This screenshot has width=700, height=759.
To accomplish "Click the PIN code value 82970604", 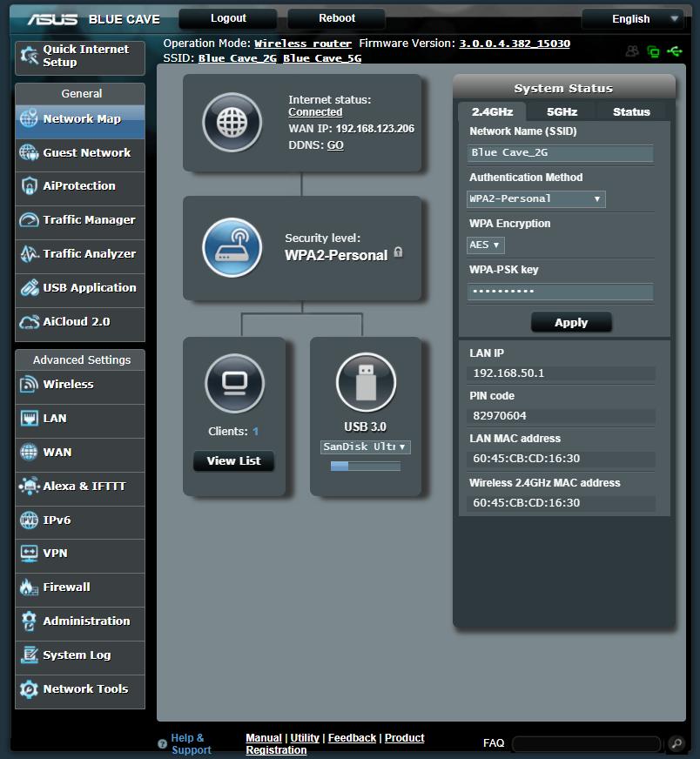I will coord(499,416).
